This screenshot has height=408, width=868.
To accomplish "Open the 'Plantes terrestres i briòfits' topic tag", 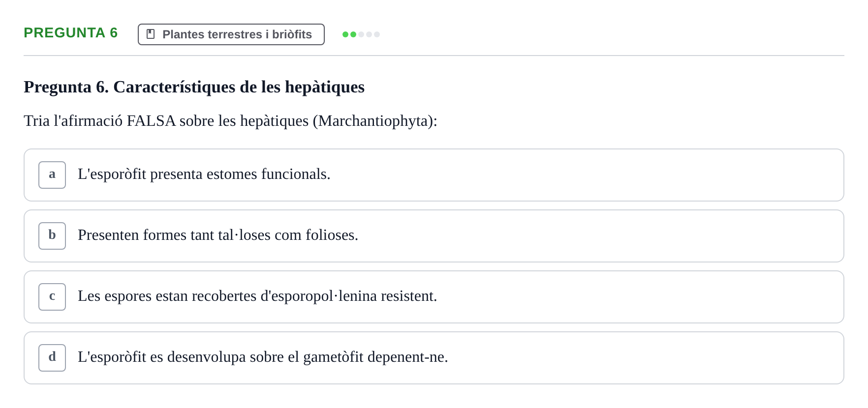I will [x=231, y=34].
